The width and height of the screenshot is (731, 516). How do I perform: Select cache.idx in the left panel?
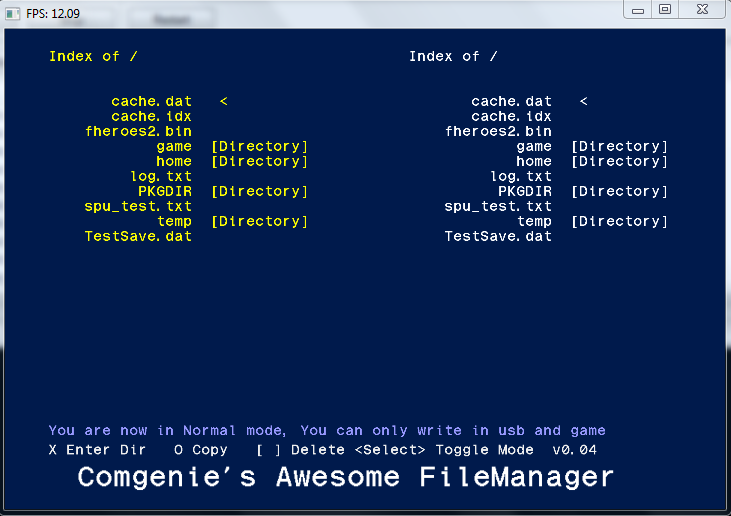click(152, 116)
